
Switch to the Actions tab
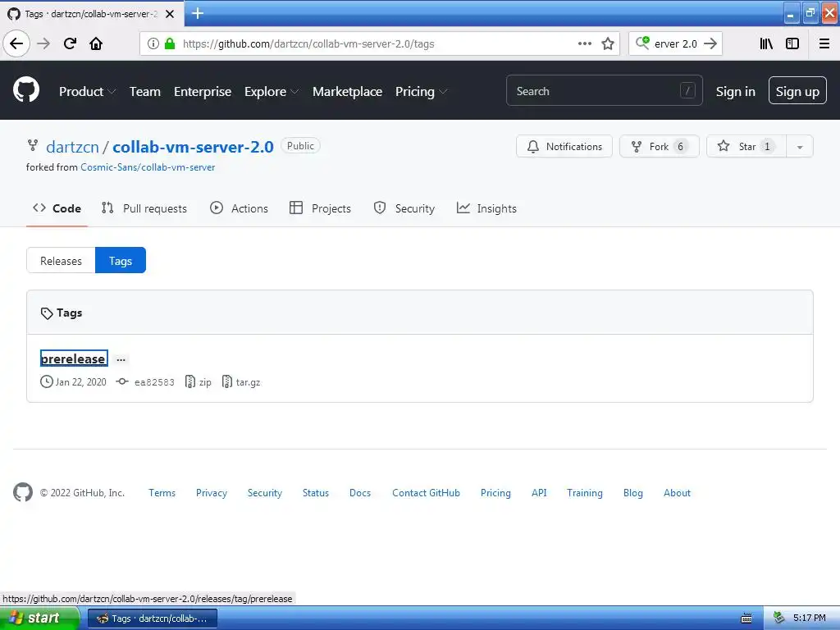point(239,208)
